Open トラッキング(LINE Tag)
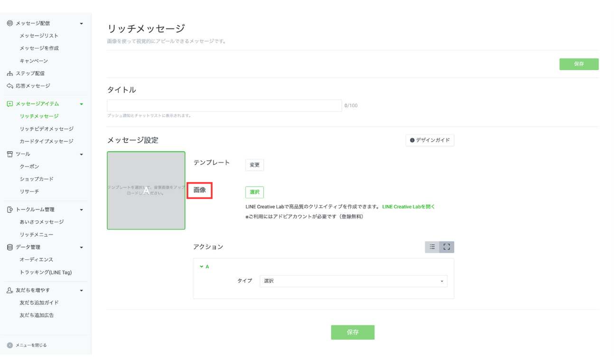 [x=46, y=273]
